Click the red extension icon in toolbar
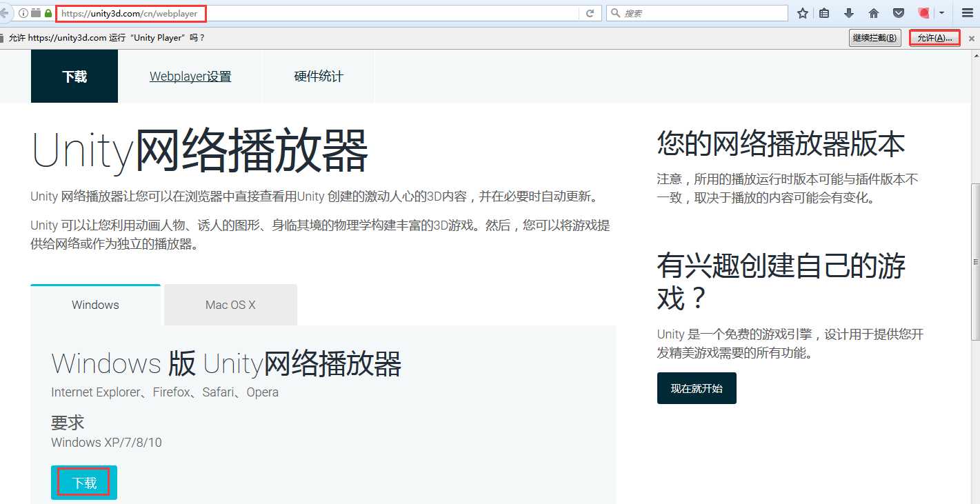Viewport: 980px width, 504px height. tap(925, 13)
